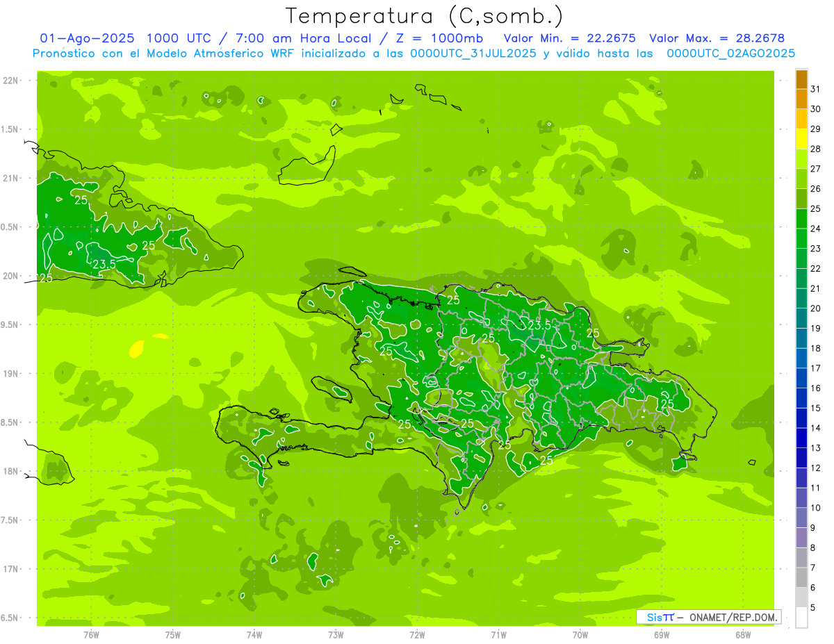Image resolution: width=834 pixels, height=644 pixels.
Task: Click the 21N latitude label
Action: (x=10, y=178)
